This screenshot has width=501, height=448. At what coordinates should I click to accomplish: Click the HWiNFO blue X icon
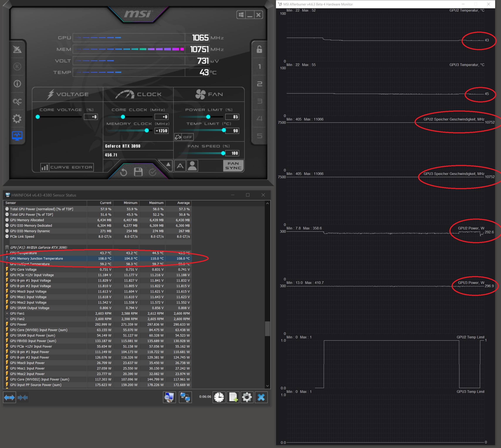pyautogui.click(x=261, y=397)
